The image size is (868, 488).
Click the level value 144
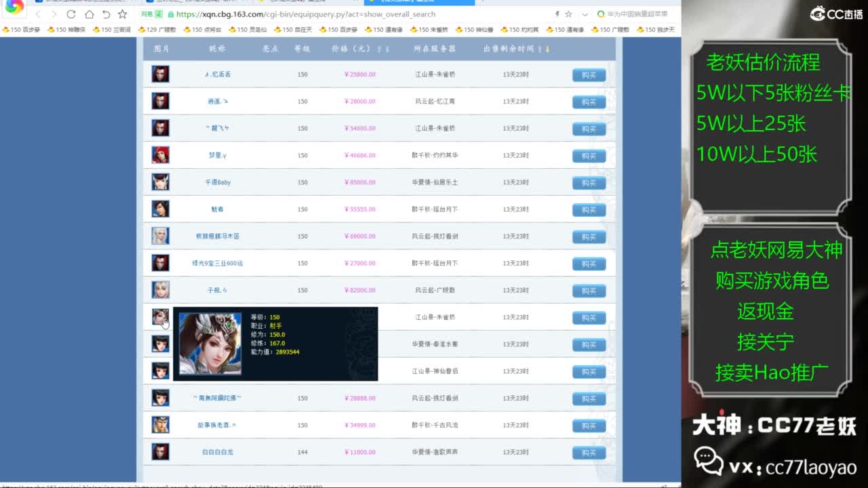coord(302,452)
